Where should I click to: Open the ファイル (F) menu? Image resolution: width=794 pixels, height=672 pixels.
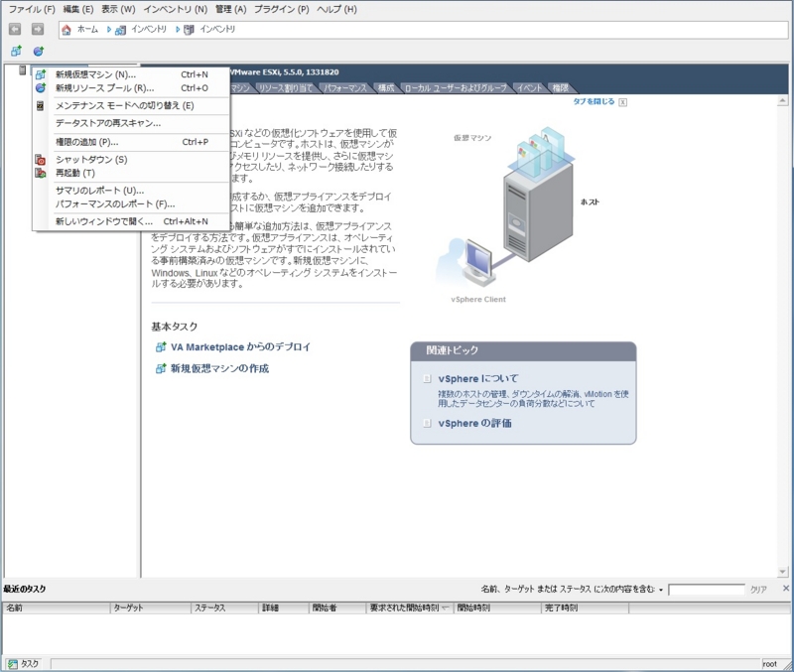pos(32,9)
